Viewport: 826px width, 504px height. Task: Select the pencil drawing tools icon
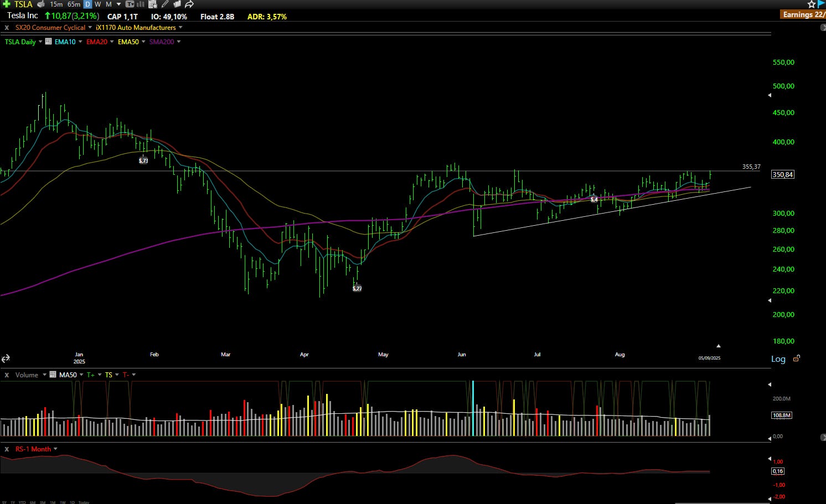(x=165, y=4)
